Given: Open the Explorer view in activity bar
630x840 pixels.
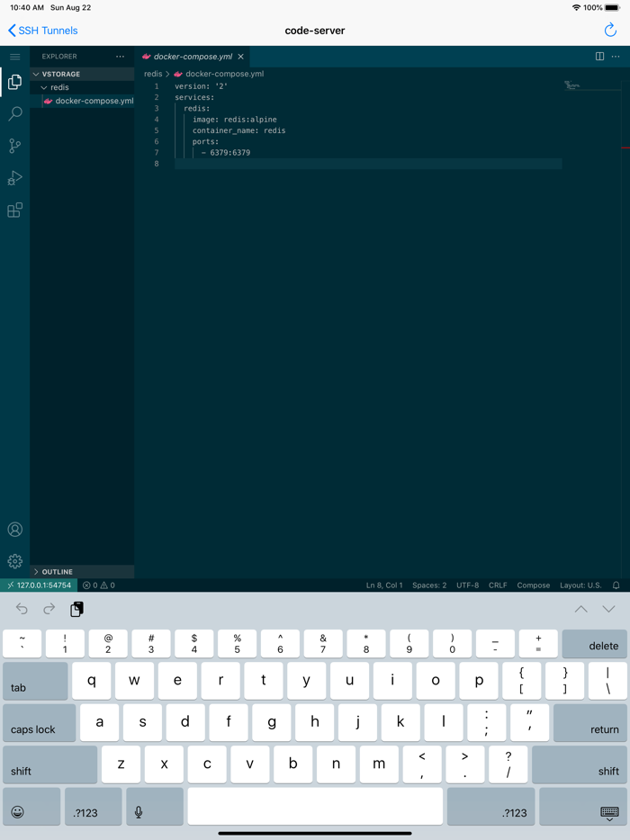Looking at the screenshot, I should tap(15, 82).
